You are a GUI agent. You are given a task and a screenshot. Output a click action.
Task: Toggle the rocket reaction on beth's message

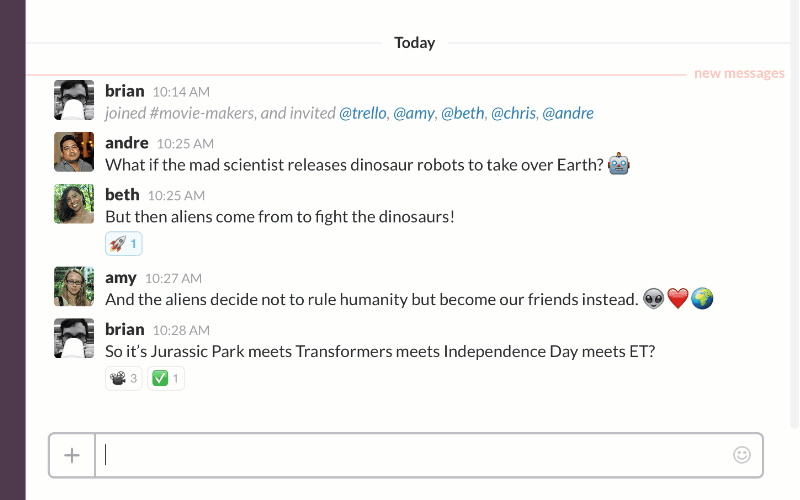click(124, 243)
